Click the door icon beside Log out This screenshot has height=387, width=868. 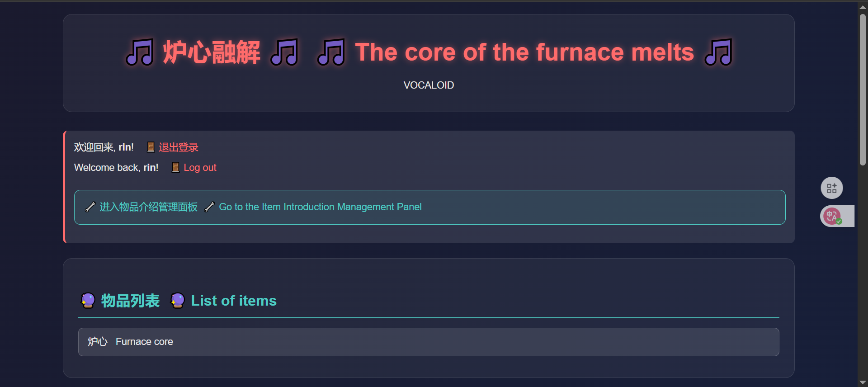(176, 168)
